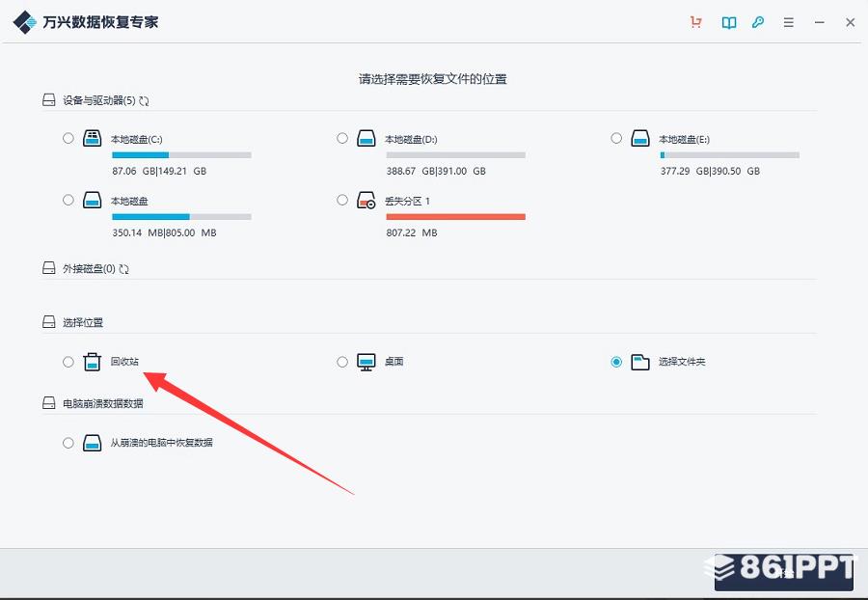Viewport: 868px width, 600px height.
Task: Click the 本地磁盘(E:) label
Action: (x=684, y=140)
